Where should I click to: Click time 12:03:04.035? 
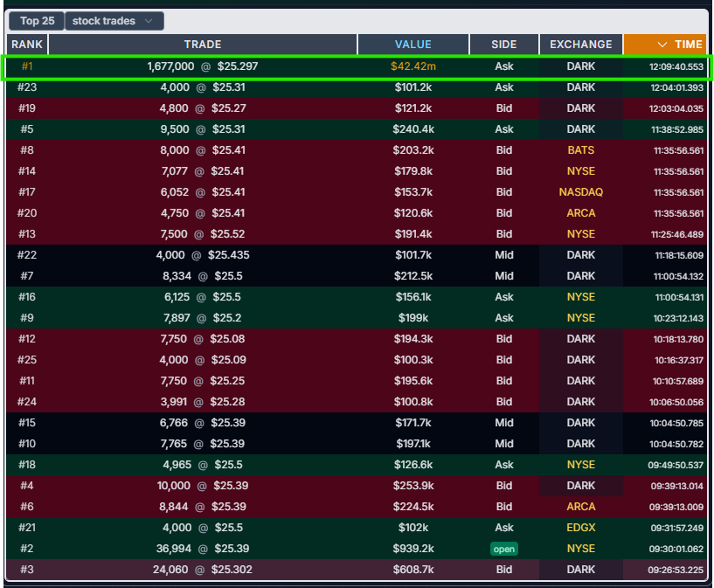676,108
